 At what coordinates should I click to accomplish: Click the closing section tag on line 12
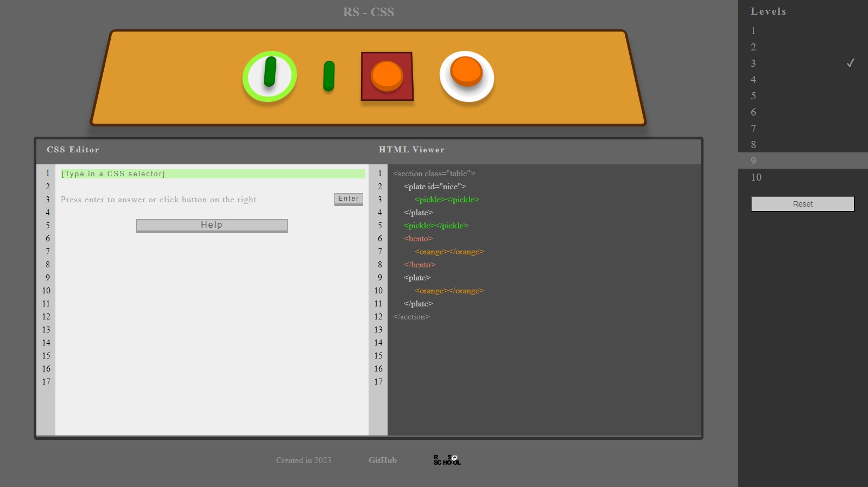[x=411, y=317]
